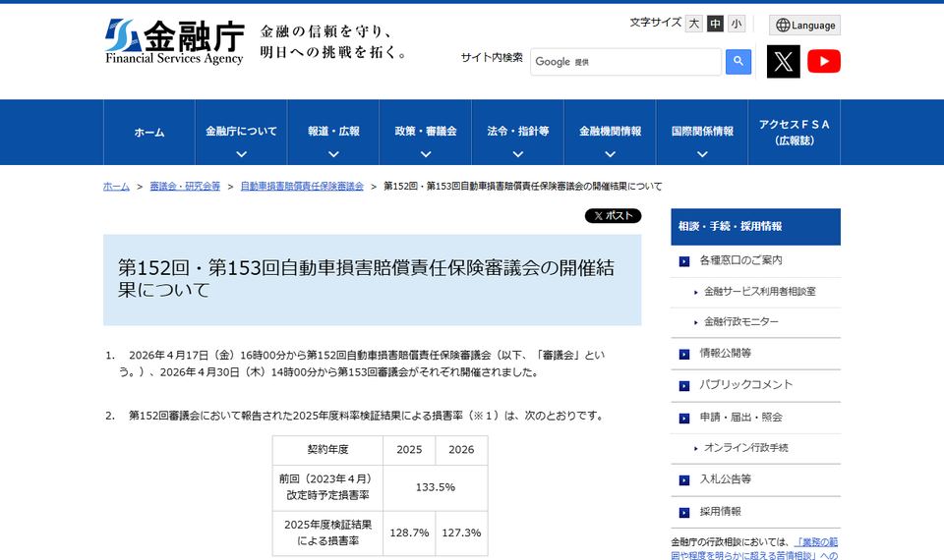This screenshot has width=944, height=560.
Task: Open 採用情報 sidebar link
Action: pos(720,512)
